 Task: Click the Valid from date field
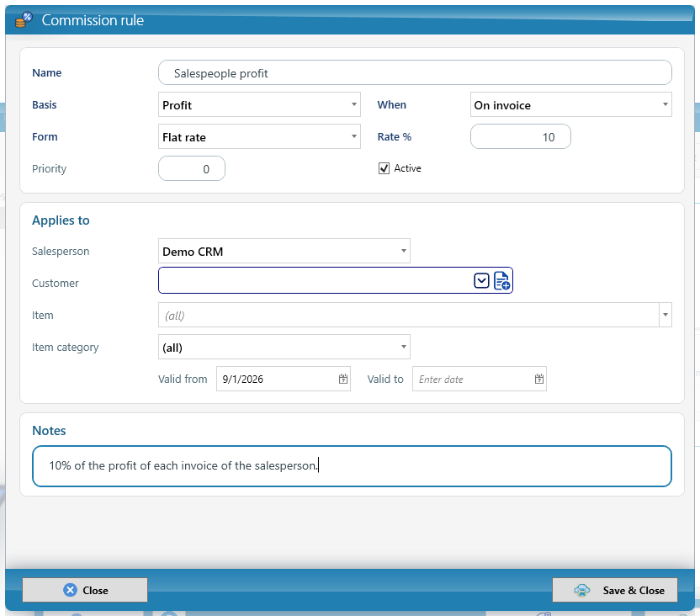pos(283,379)
